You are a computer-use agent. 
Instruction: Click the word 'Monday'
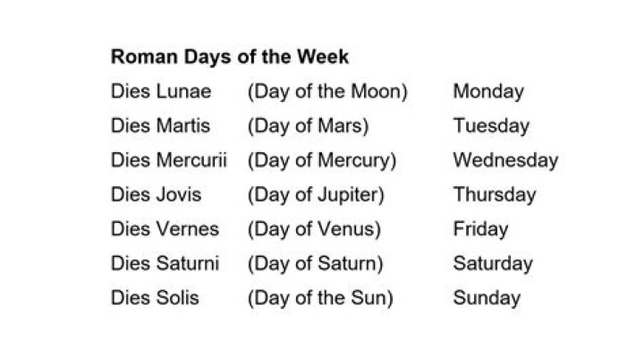click(x=488, y=91)
